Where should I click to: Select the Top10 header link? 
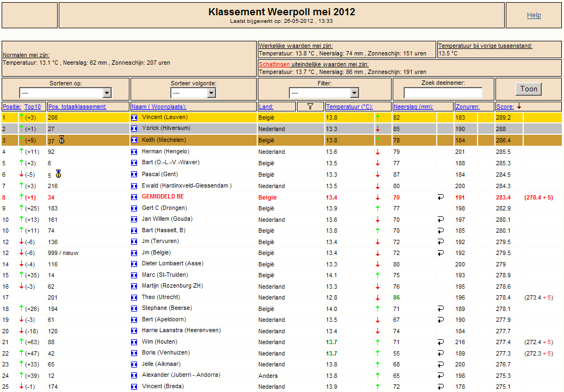point(33,107)
